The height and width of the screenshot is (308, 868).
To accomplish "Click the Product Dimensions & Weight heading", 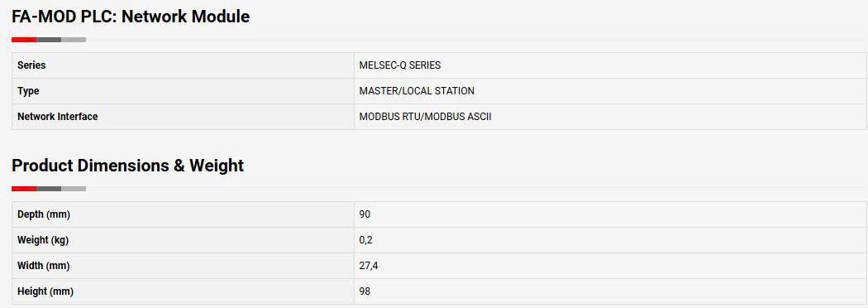I will click(128, 166).
